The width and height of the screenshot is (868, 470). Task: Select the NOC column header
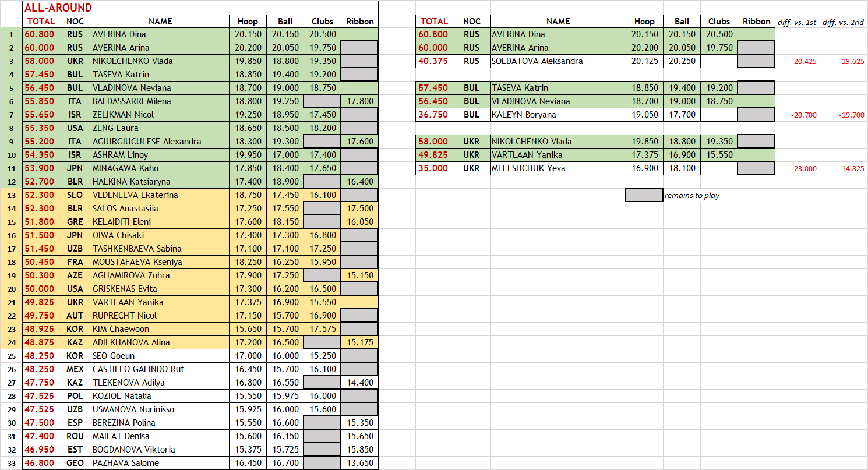pyautogui.click(x=75, y=21)
